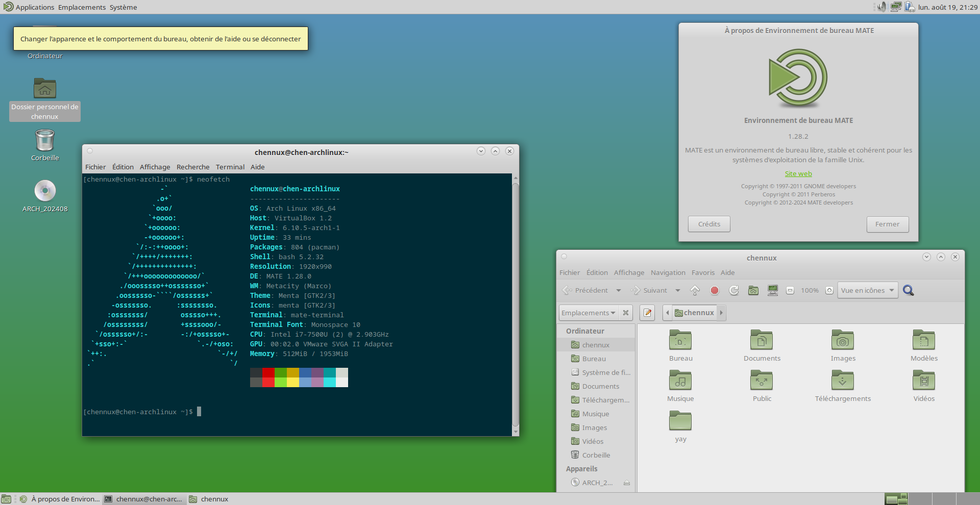Screen dimensions: 980x505
Task: Close the Emplacements side pane
Action: (x=626, y=313)
